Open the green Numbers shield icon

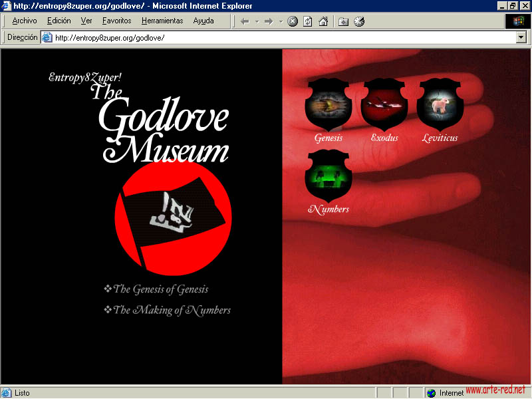[x=328, y=176]
